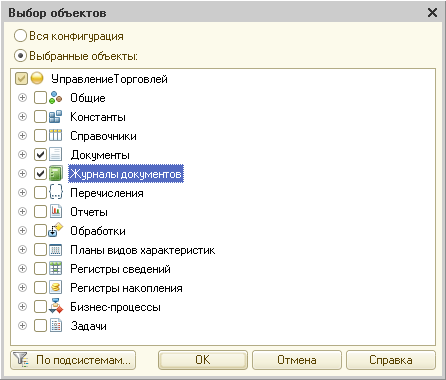The image size is (446, 380).
Task: Select the Планы видов характеристик label
Action: pos(142,250)
